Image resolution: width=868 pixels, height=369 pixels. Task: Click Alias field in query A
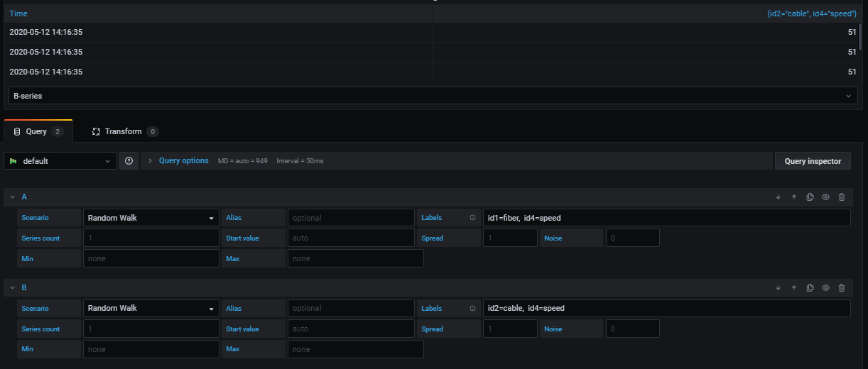click(x=350, y=218)
